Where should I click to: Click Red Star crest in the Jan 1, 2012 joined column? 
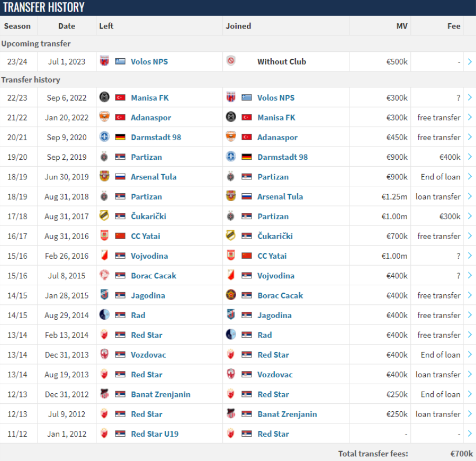click(231, 433)
